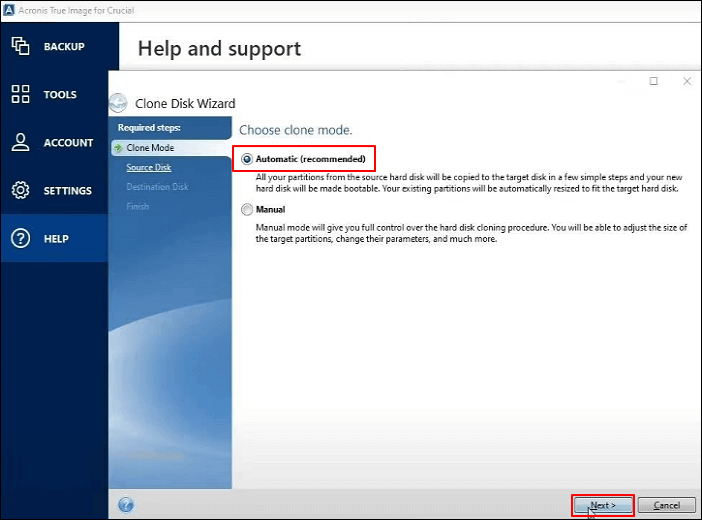Select the Automatic (recommended) radio button

pos(246,159)
